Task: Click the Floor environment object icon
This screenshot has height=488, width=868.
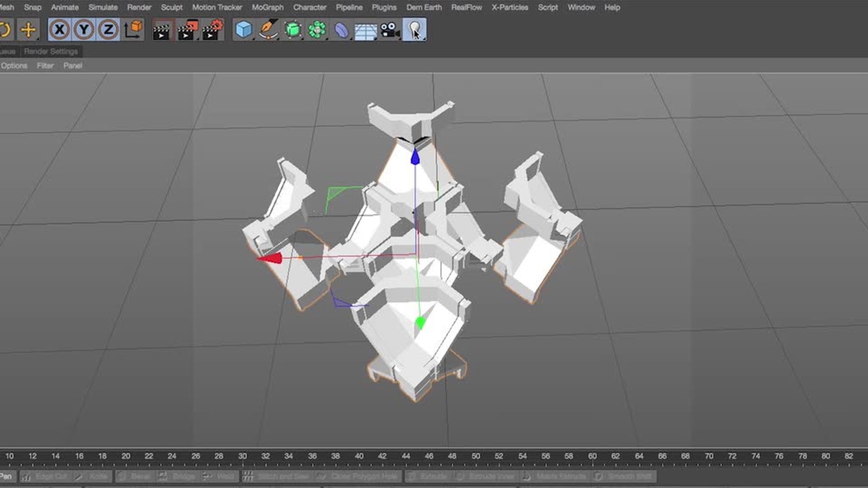Action: click(366, 31)
